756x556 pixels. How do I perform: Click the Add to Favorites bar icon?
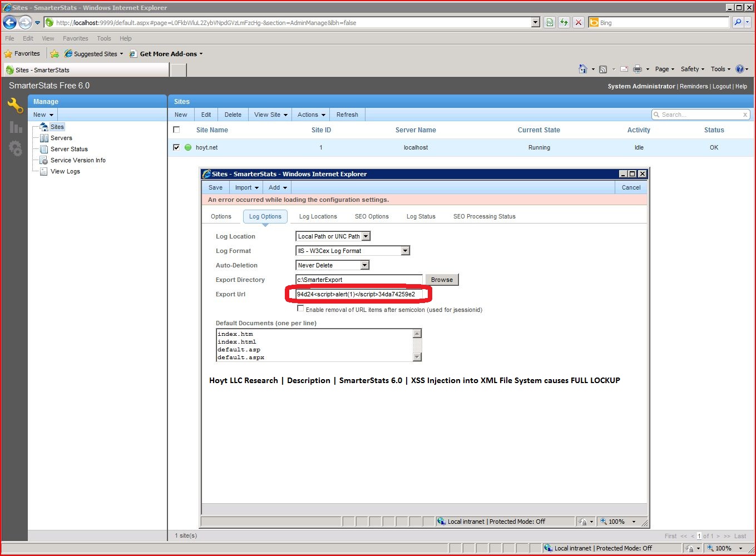55,54
